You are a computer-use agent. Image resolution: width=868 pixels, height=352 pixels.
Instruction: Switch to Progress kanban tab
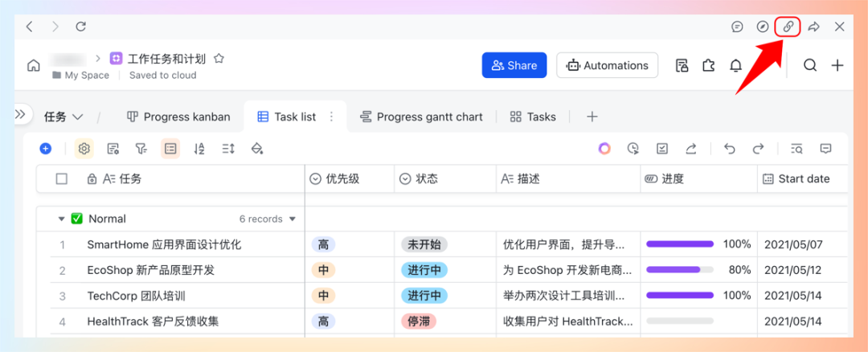click(178, 117)
